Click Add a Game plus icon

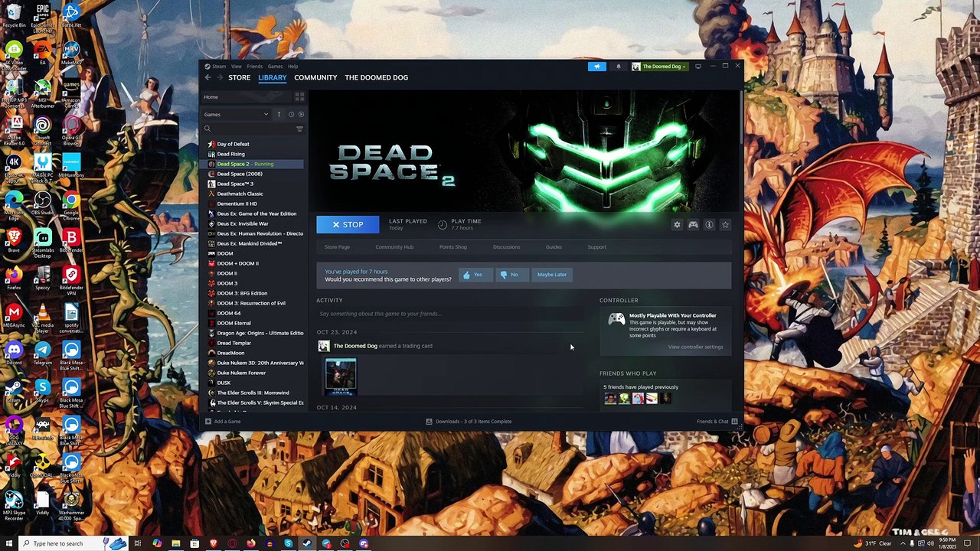coord(208,422)
